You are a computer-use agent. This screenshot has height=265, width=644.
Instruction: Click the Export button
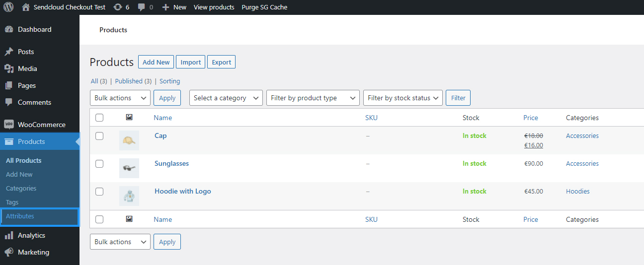click(x=222, y=62)
